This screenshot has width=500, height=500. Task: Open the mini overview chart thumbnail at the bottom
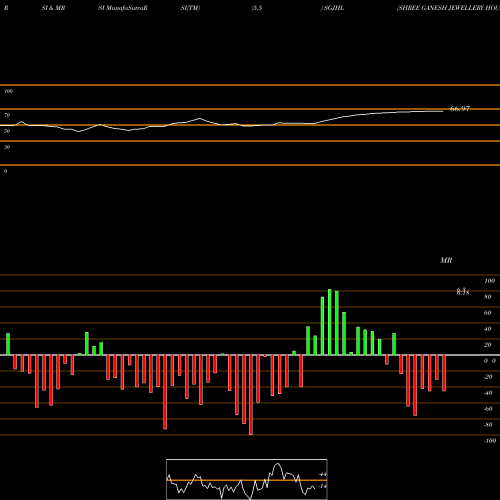point(247,479)
